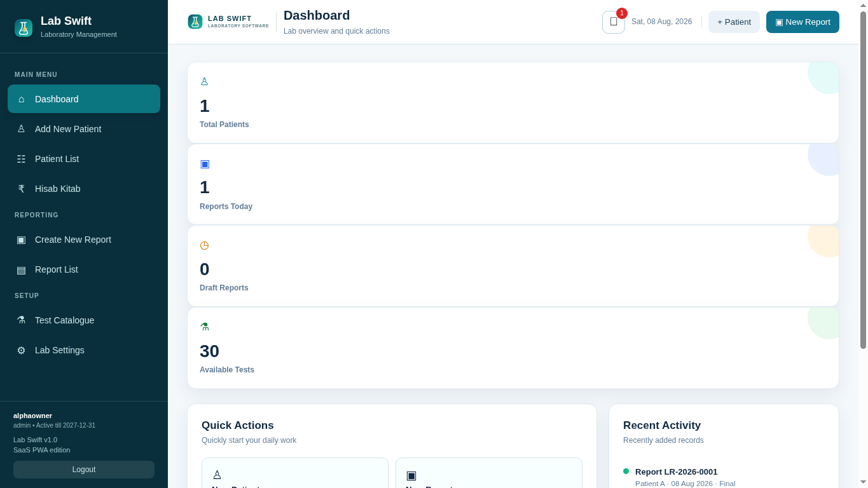The height and width of the screenshot is (488, 868).
Task: Click the page vertical scrollbar thumb
Action: [863, 180]
